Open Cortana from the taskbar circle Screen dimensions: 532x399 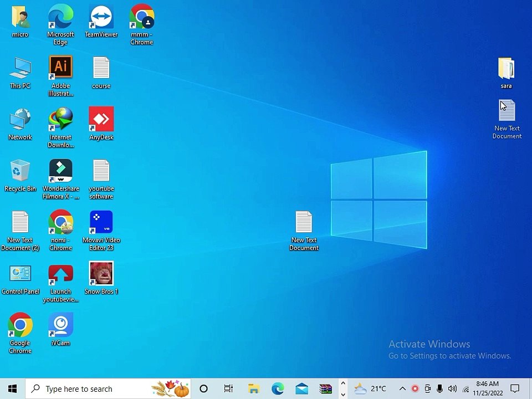click(203, 388)
